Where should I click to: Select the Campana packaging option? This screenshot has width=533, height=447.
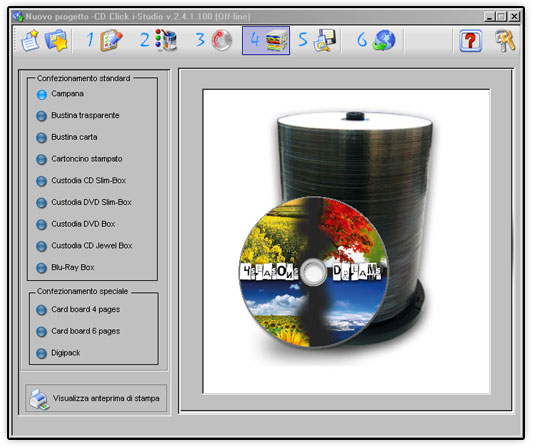click(x=60, y=94)
